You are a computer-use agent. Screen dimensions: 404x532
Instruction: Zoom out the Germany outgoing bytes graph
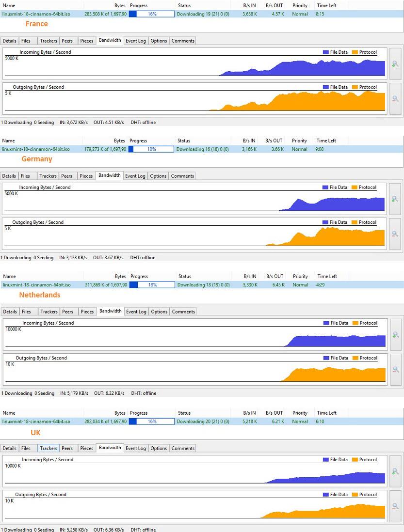395,234
